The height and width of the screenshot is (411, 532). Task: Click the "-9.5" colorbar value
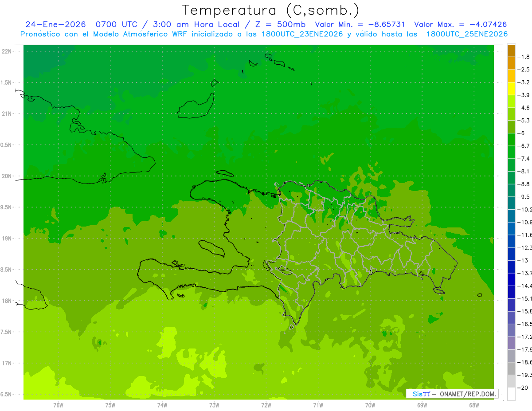[524, 197]
